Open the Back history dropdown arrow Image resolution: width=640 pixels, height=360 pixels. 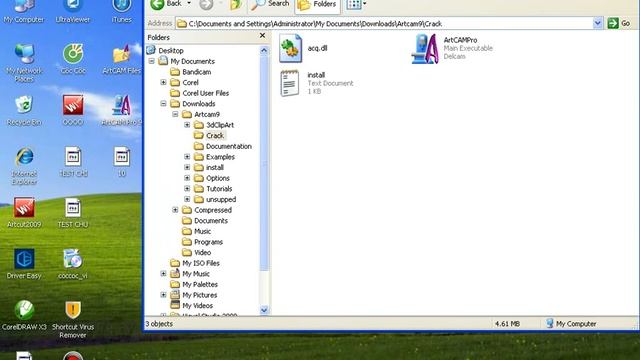(x=189, y=4)
